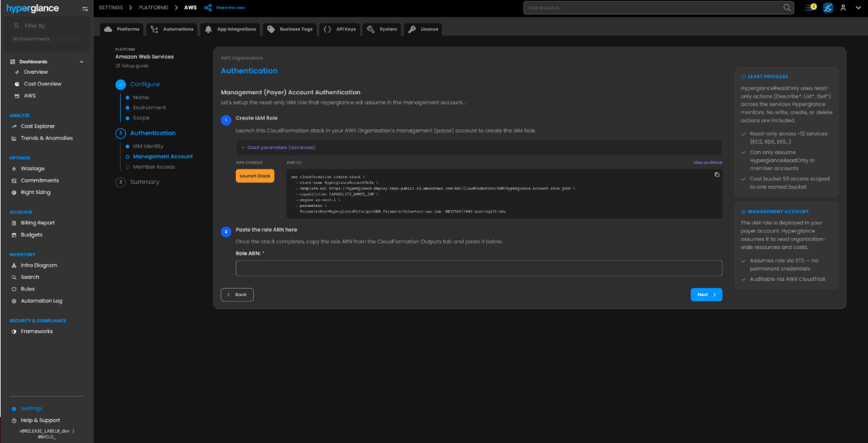The height and width of the screenshot is (443, 868).
Task: Collapse the Dashboards section chevron
Action: pos(82,62)
